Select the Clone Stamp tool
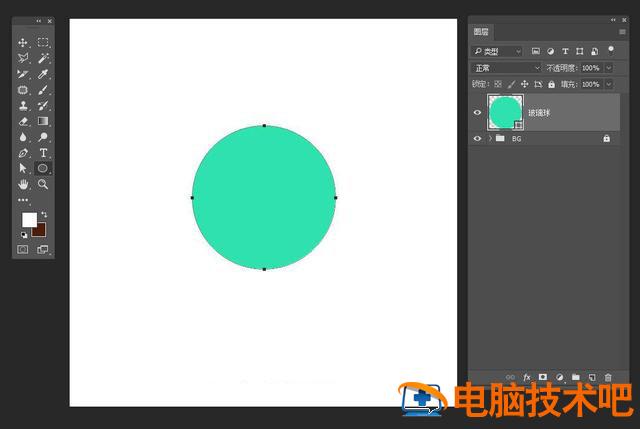Screen dimensions: 640x429 [23, 106]
